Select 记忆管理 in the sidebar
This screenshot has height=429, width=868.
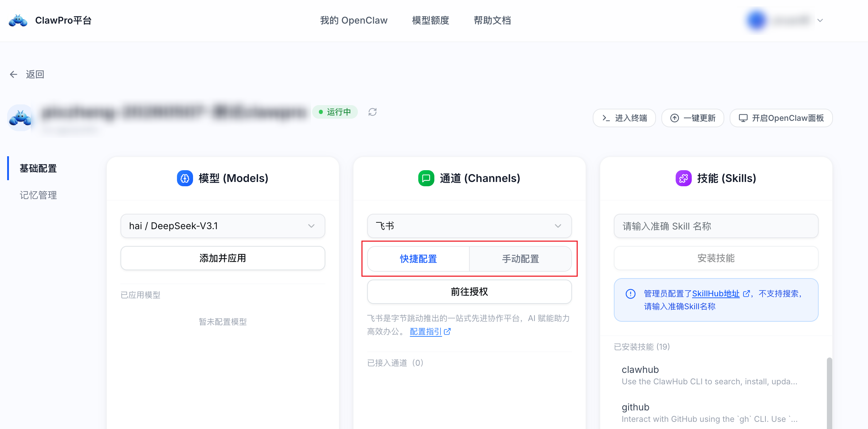tap(38, 195)
